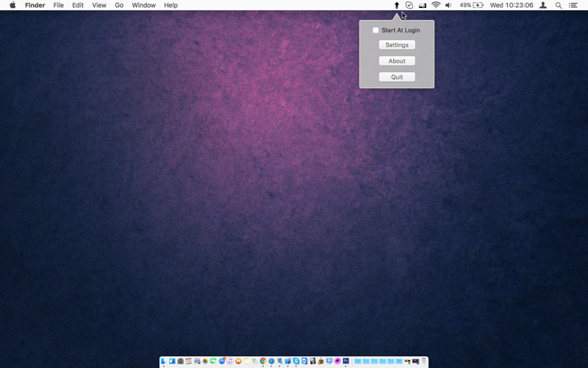Viewport: 588px width, 368px height.
Task: Open the Apple menu
Action: coord(12,5)
